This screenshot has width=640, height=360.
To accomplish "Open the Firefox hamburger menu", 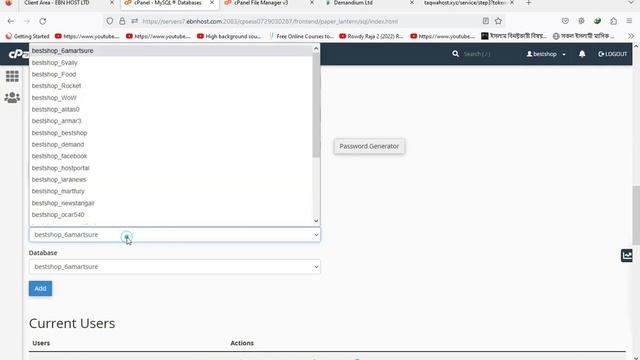I will coord(629,21).
